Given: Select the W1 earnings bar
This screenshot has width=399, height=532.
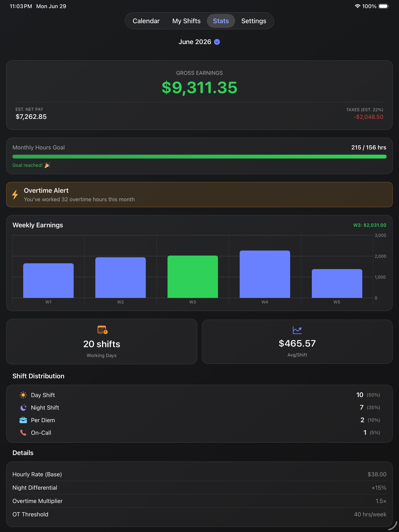Looking at the screenshot, I should tap(48, 280).
